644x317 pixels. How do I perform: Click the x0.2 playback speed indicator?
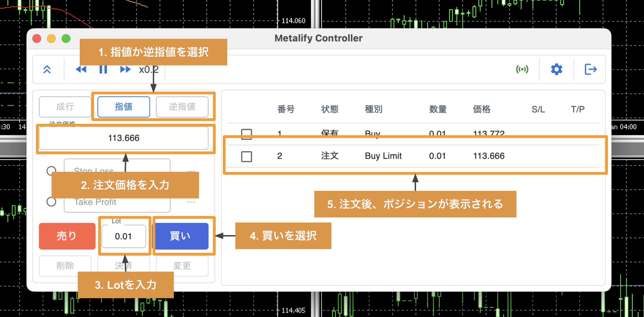click(149, 70)
